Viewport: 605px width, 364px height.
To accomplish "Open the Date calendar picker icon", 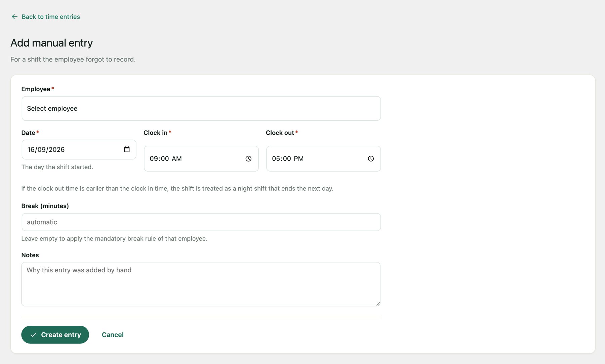I will [127, 149].
